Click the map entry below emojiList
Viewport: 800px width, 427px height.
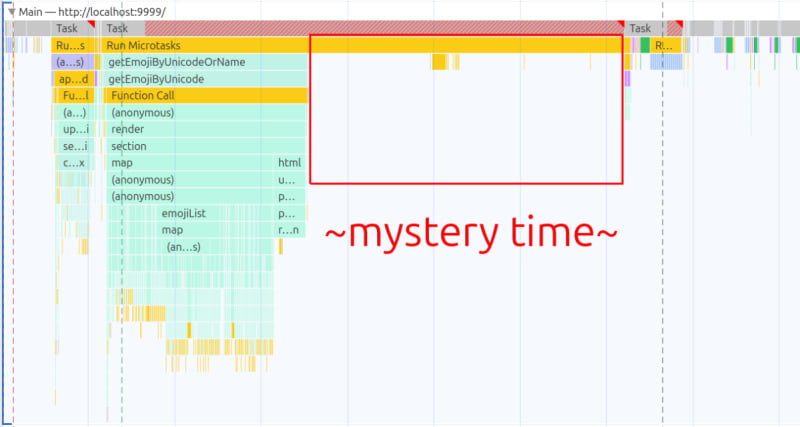pyautogui.click(x=173, y=230)
